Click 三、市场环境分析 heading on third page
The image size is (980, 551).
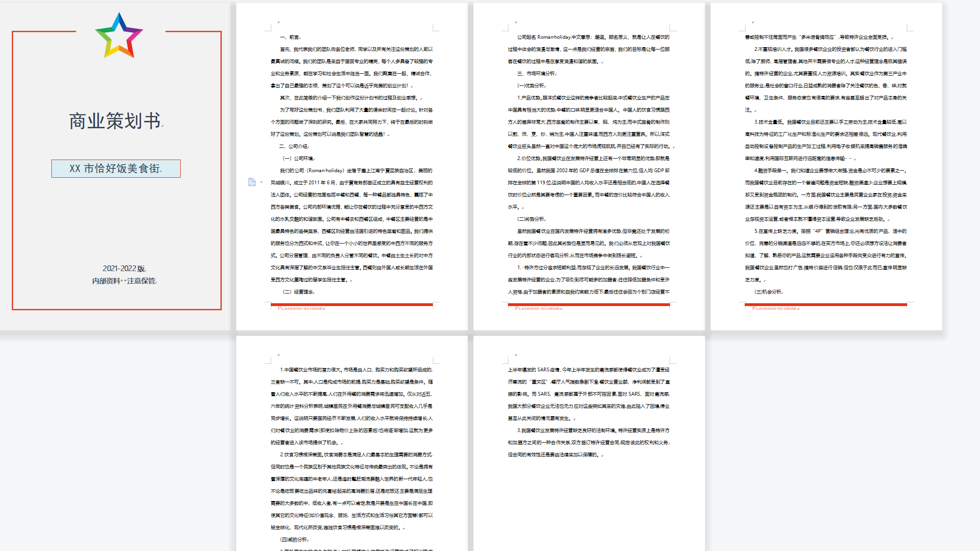coord(536,73)
